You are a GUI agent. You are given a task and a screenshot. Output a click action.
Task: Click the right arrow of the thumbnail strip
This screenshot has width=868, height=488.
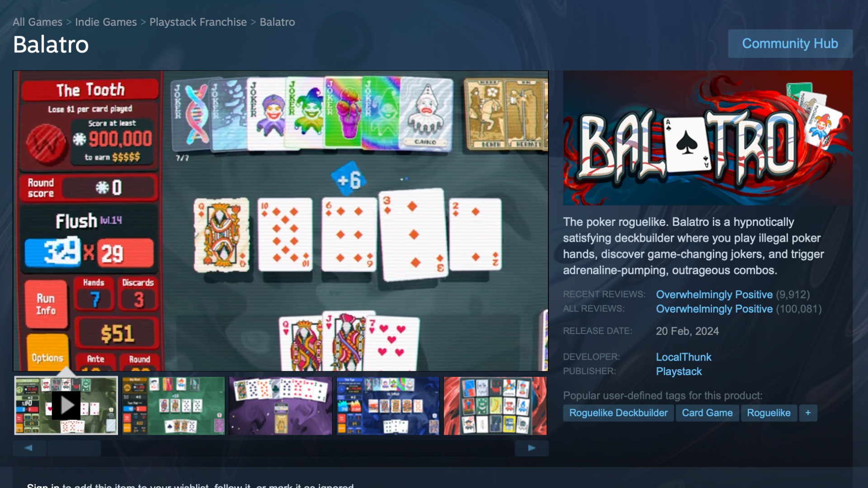point(532,448)
